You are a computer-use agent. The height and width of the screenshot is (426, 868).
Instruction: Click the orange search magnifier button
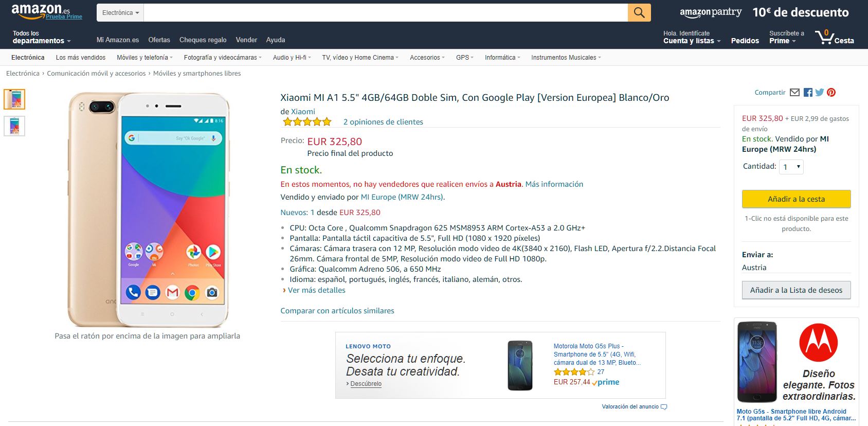[639, 13]
